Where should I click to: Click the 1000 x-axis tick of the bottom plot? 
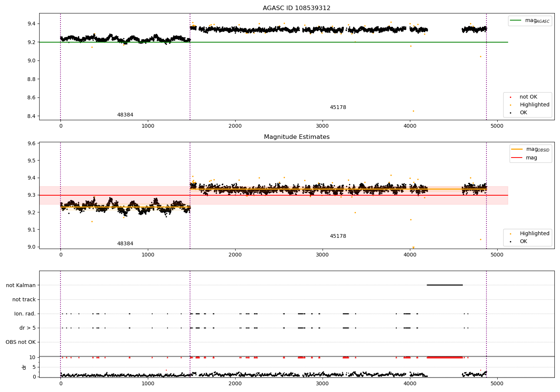(x=148, y=383)
